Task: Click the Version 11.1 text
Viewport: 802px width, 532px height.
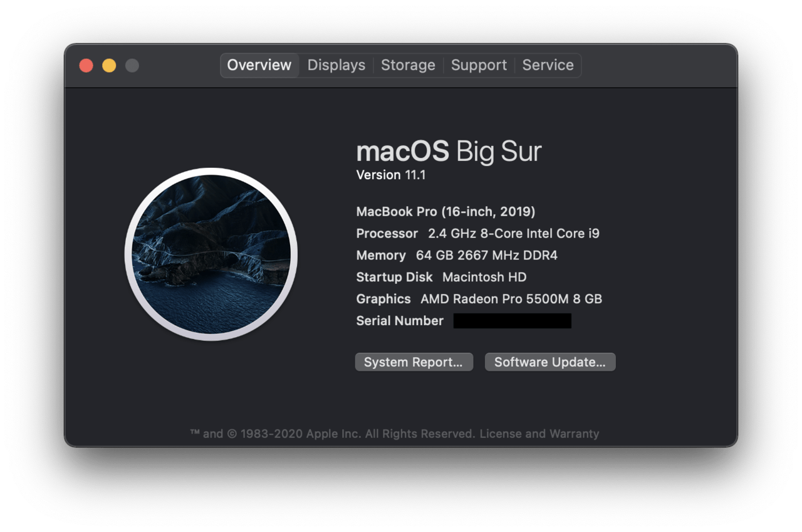Action: 391,175
